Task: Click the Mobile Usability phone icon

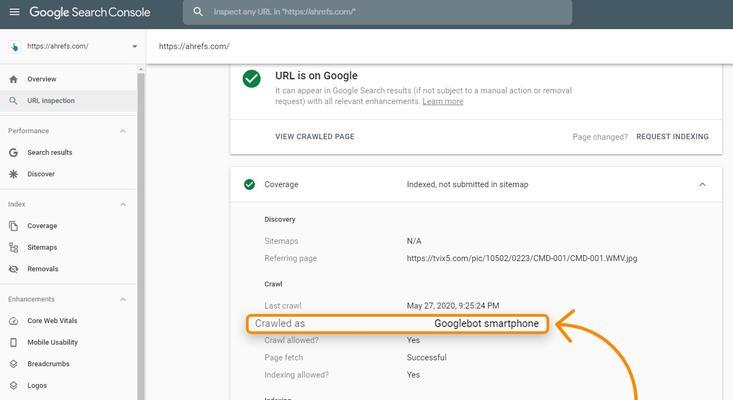Action: 14,343
